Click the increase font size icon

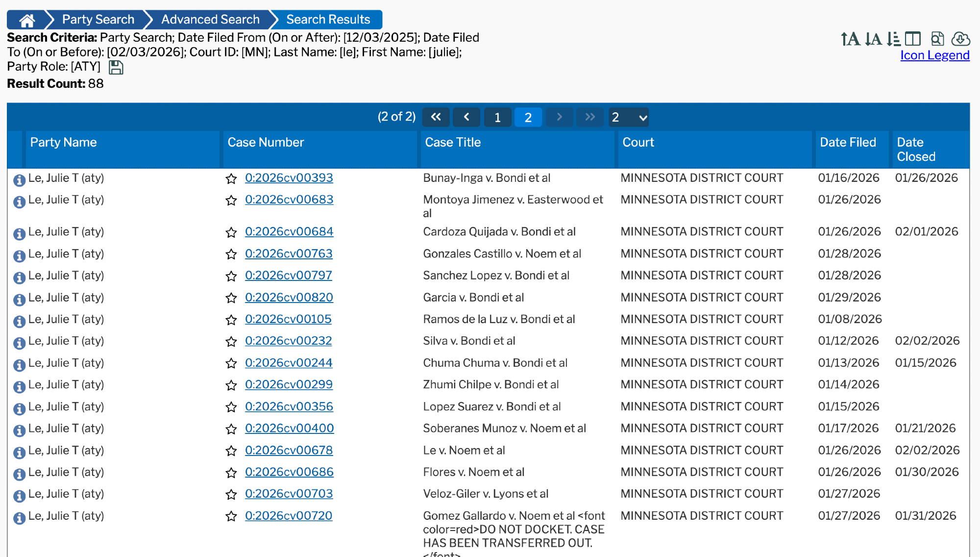[850, 39]
